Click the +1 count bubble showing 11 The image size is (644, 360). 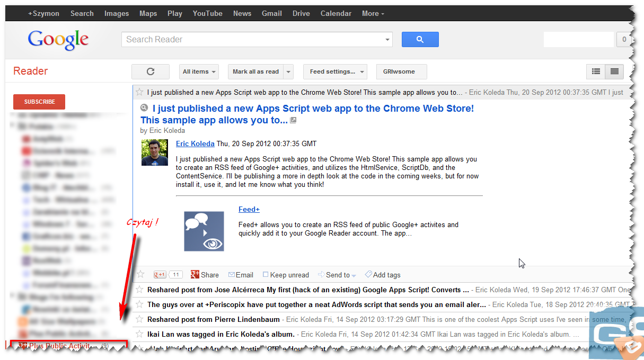click(175, 275)
